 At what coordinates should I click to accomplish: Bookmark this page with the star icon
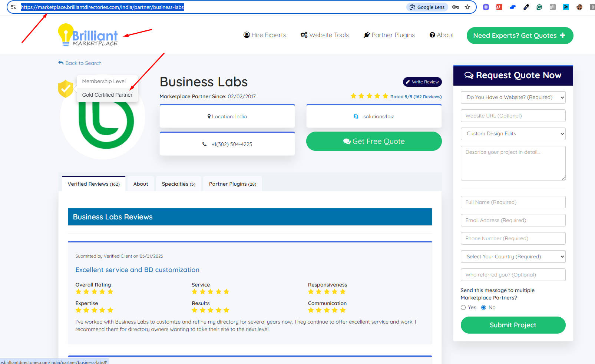(467, 7)
